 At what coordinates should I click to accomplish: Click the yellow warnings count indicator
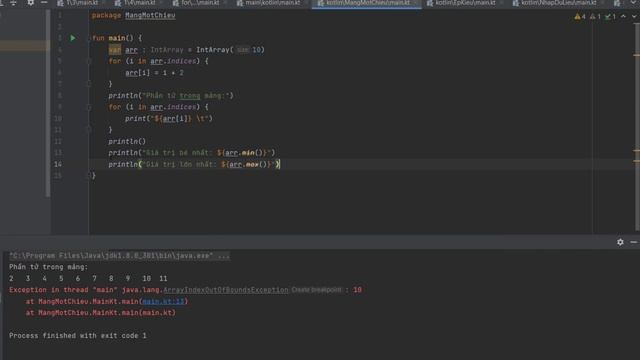[580, 17]
